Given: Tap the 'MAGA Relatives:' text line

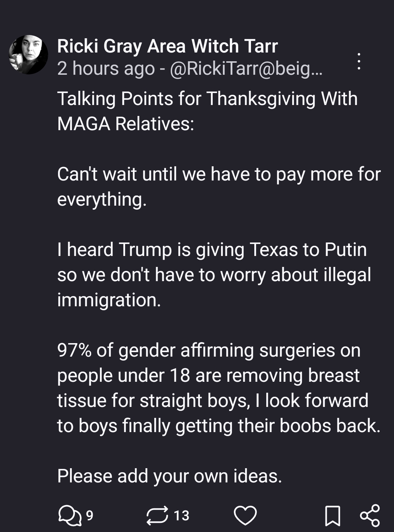Looking at the screenshot, I should pyautogui.click(x=125, y=124).
